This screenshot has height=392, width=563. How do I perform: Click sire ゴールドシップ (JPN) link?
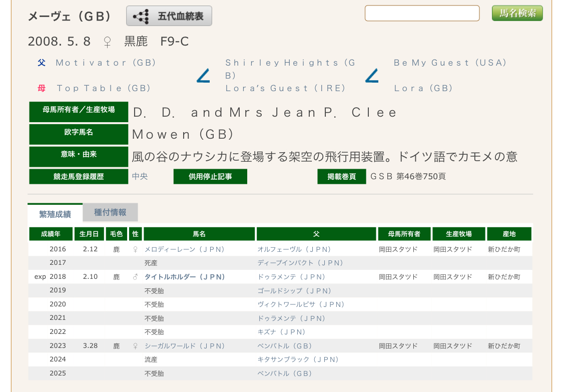pyautogui.click(x=294, y=291)
